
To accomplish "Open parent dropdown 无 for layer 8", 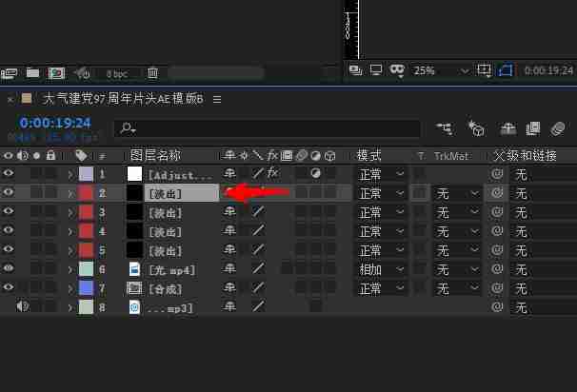I will coord(543,307).
